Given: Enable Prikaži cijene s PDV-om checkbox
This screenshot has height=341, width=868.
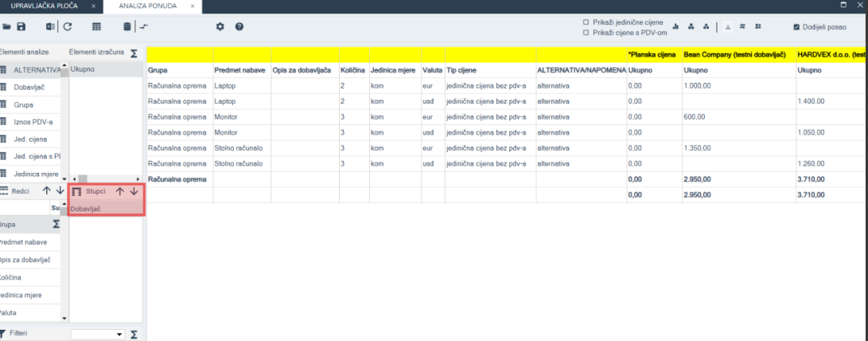Looking at the screenshot, I should (x=586, y=33).
